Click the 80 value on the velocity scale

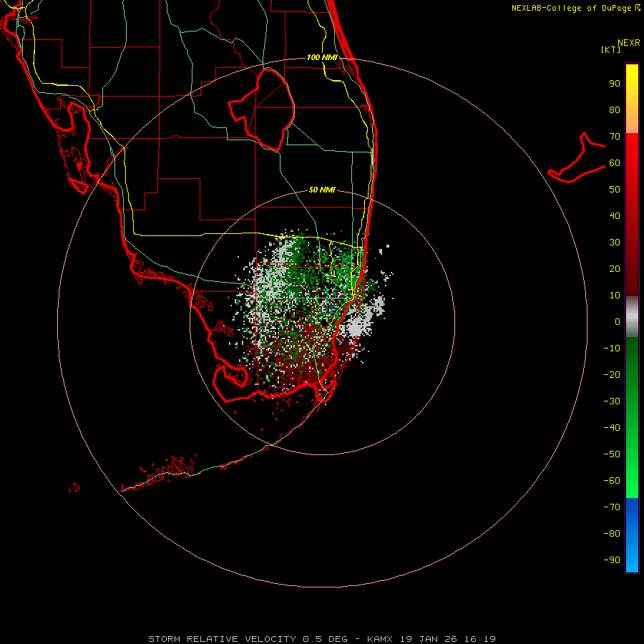point(615,109)
